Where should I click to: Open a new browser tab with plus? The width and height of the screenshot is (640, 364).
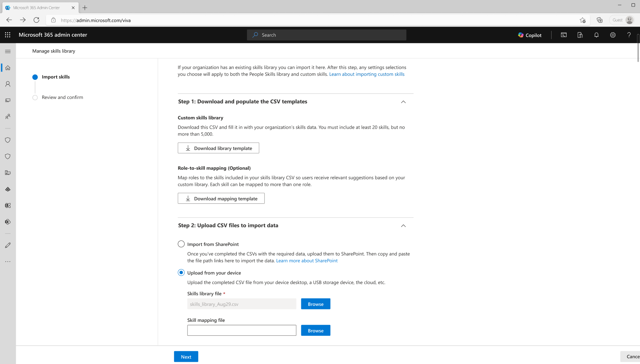click(x=85, y=8)
